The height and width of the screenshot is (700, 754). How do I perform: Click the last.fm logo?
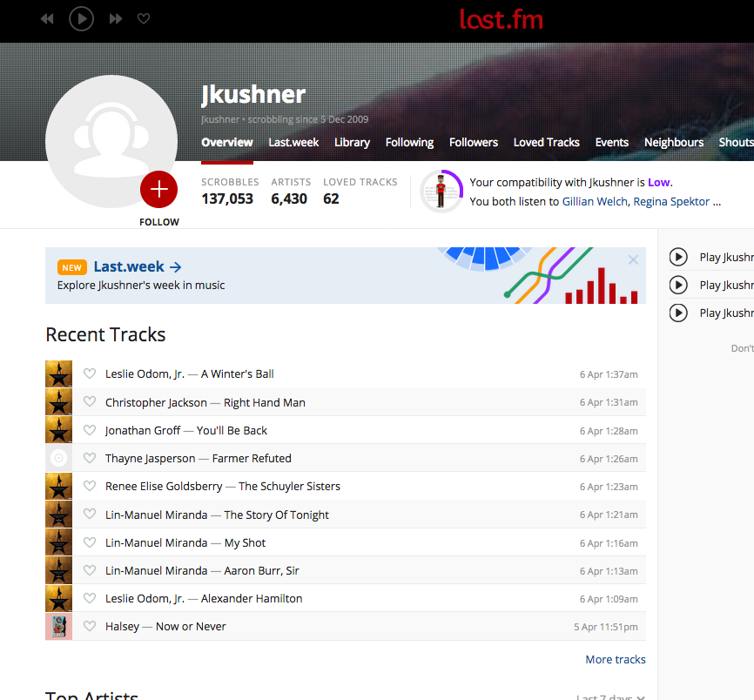(x=502, y=20)
